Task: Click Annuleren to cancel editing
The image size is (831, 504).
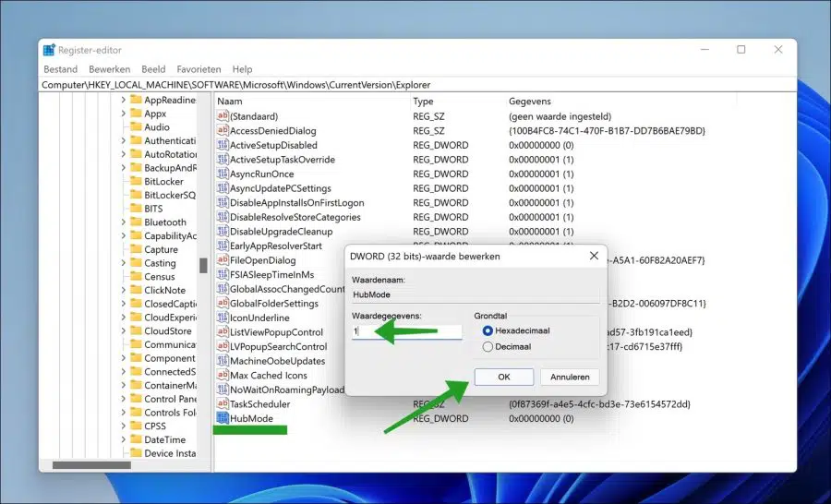Action: [x=570, y=377]
